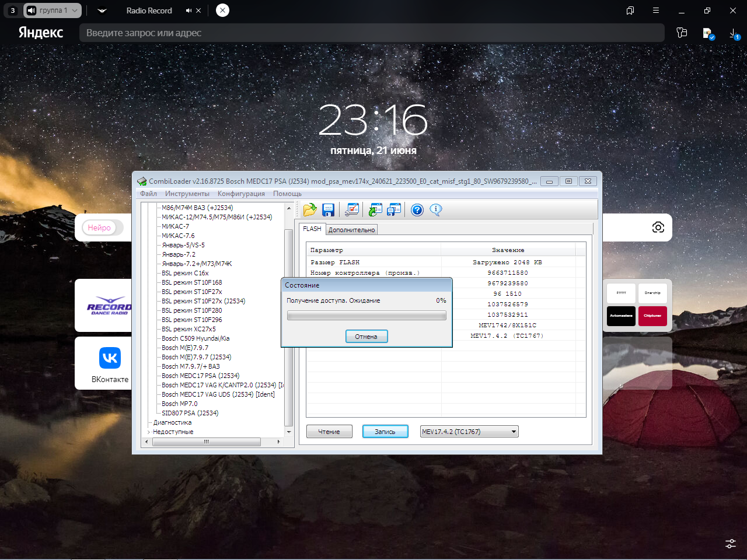
Task: Click the Запись button
Action: click(x=385, y=432)
